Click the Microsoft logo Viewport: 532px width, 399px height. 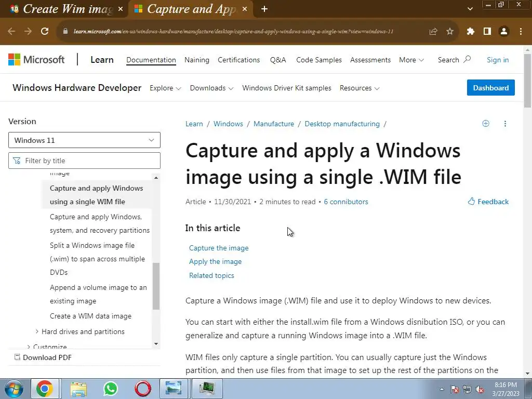pyautogui.click(x=36, y=60)
